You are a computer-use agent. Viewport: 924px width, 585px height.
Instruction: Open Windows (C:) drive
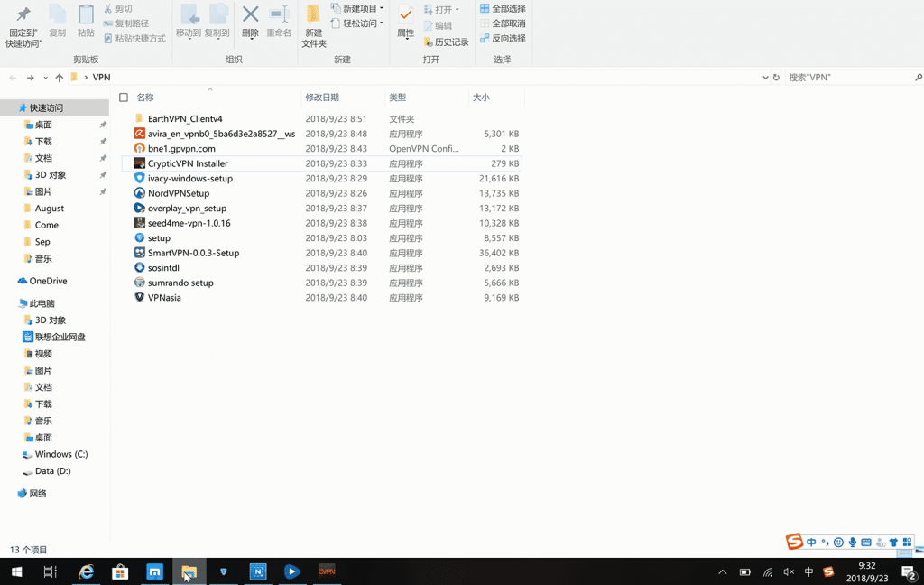(x=55, y=454)
